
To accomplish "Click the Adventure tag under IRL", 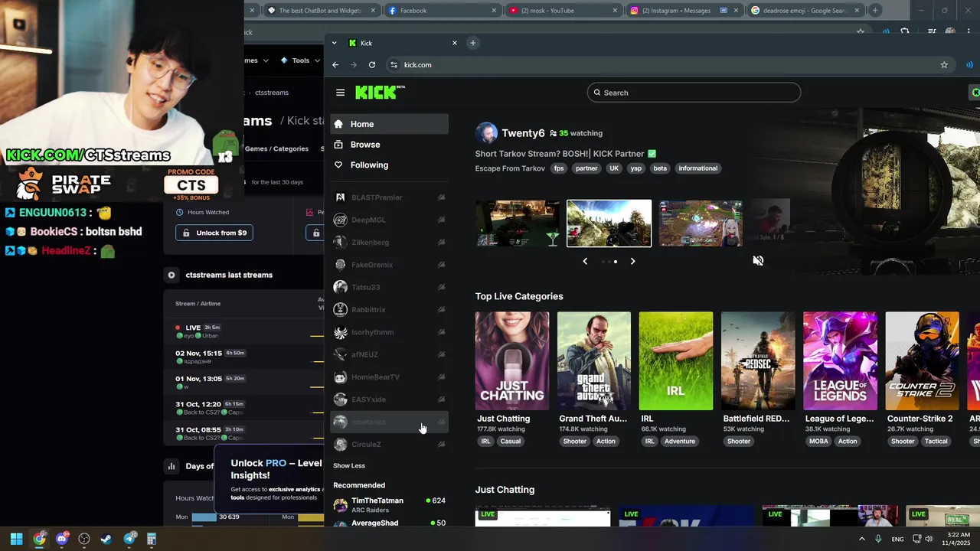I will click(x=680, y=442).
